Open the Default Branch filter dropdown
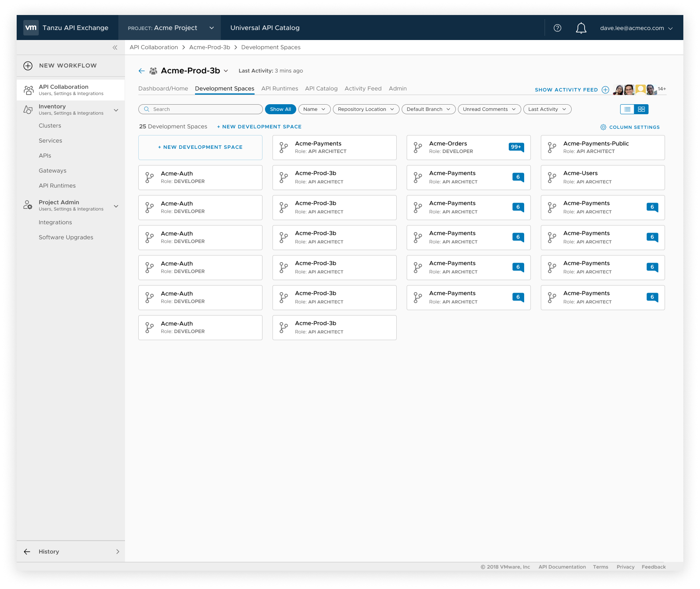The width and height of the screenshot is (700, 589). click(x=429, y=109)
